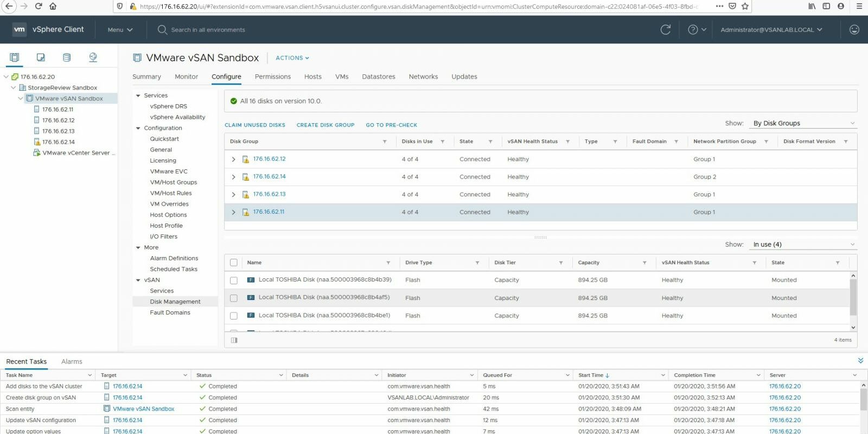Viewport: 868px width, 434px height.
Task: Check the select-all disks header checkbox
Action: (x=234, y=263)
